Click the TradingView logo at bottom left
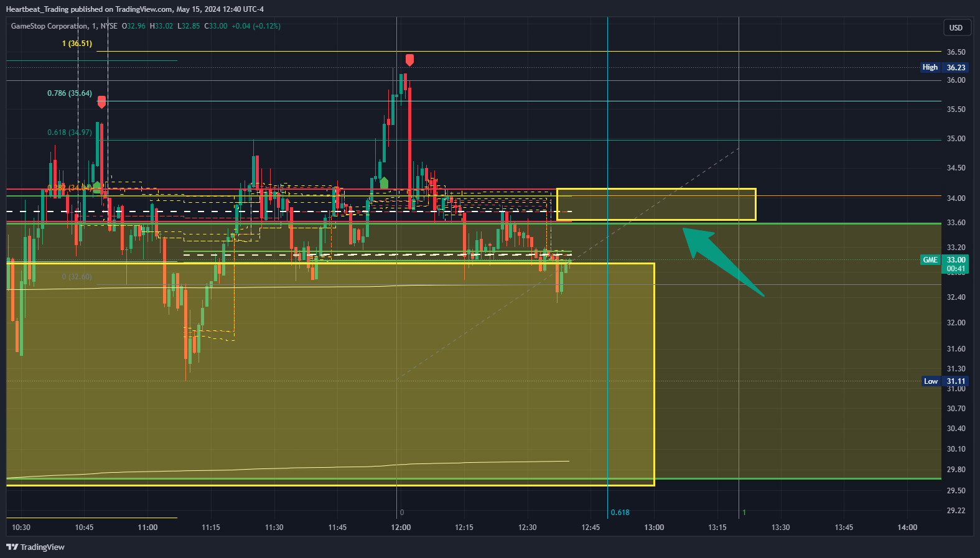980x558 pixels. (x=35, y=547)
